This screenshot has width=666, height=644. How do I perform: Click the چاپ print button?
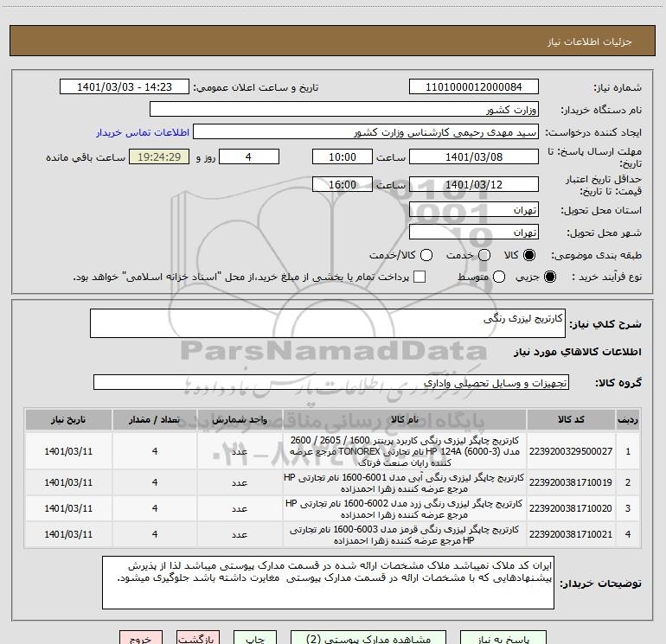coord(255,638)
